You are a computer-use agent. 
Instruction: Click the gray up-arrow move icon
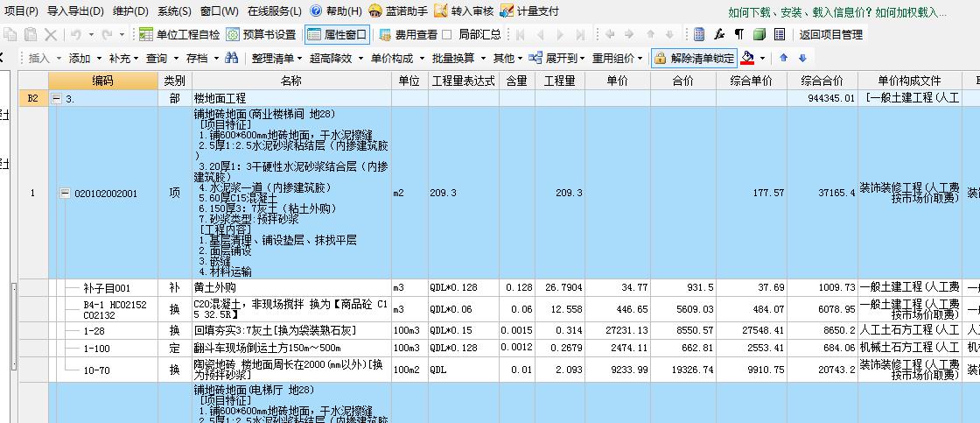(650, 34)
